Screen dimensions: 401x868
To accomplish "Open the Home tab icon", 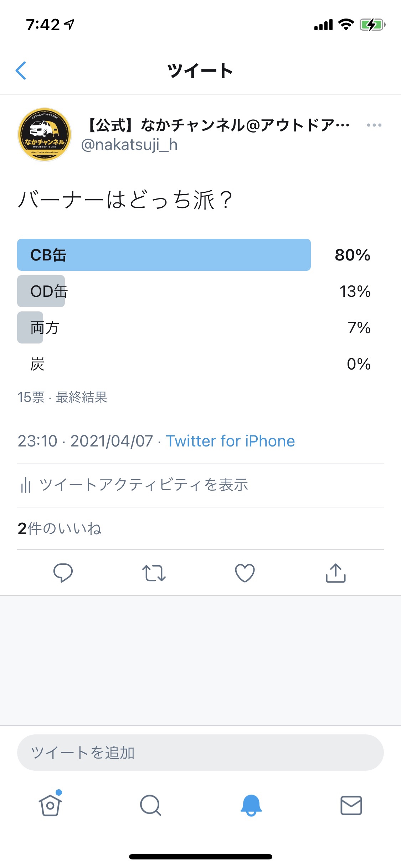I will tap(50, 805).
